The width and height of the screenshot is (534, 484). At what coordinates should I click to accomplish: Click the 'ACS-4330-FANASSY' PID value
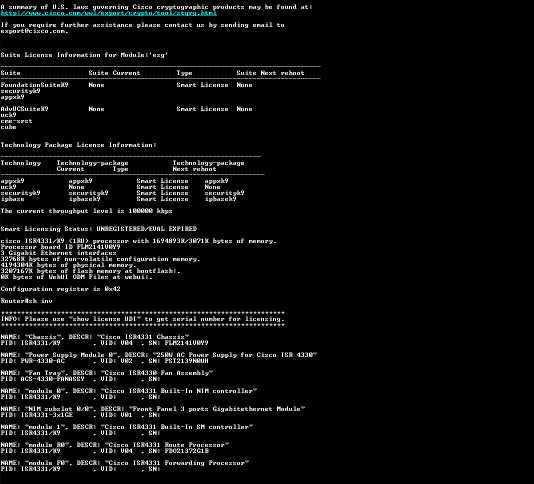[x=52, y=379]
